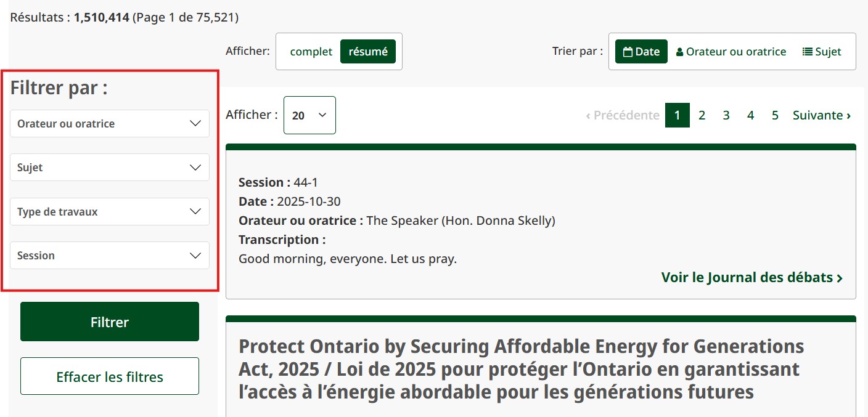Screen dimensions: 868x417
Task: Sort results by Sujet list icon
Action: pos(808,52)
